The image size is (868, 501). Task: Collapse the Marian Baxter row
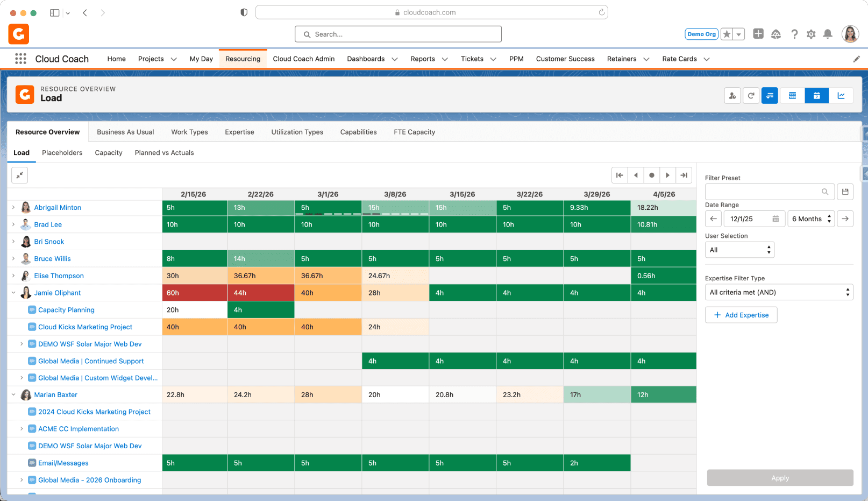(x=13, y=394)
